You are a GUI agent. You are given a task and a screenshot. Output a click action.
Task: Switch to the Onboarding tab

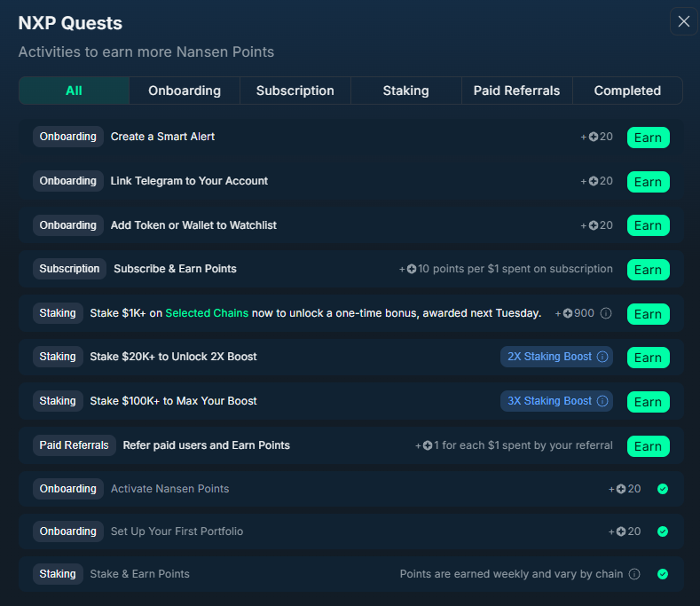[185, 91]
